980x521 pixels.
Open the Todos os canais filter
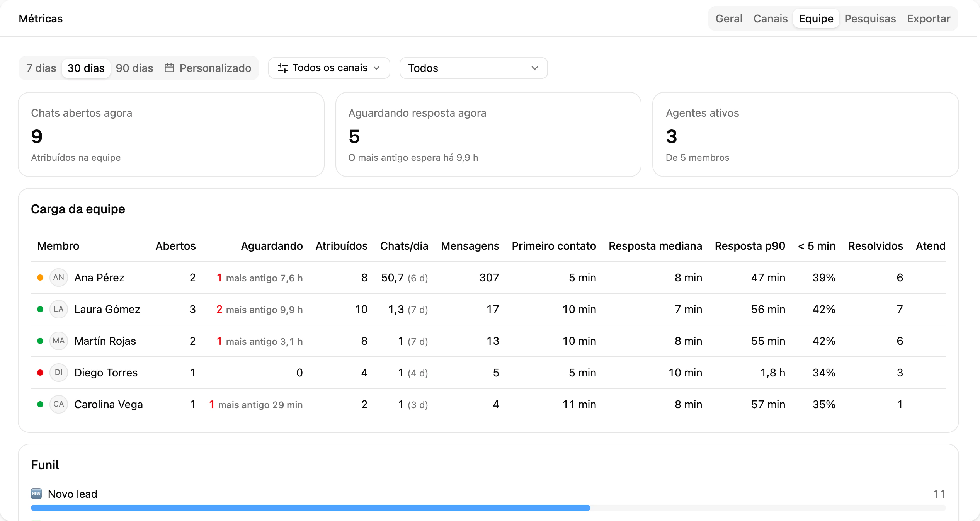[x=329, y=68]
